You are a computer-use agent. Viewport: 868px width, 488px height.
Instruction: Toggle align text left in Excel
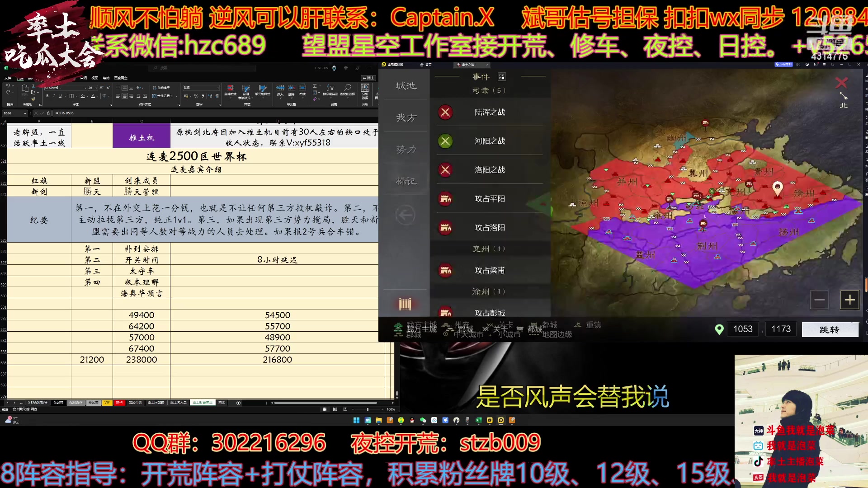[118, 96]
